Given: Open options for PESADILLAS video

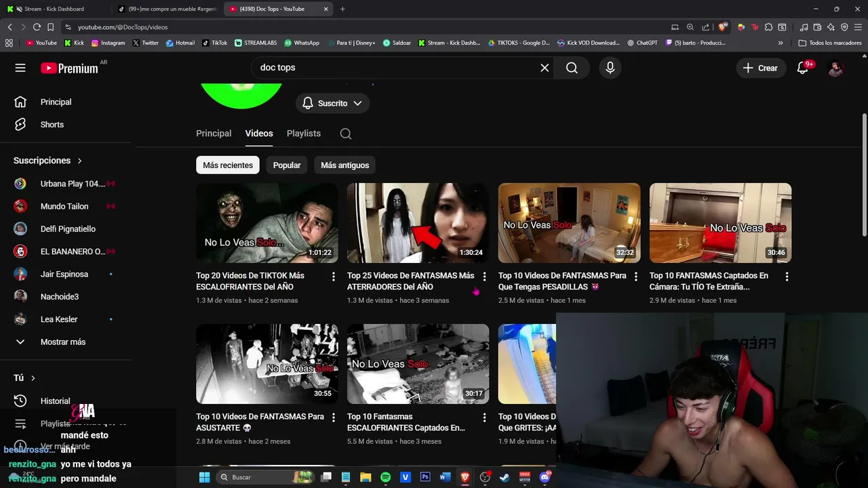Looking at the screenshot, I should coord(635,277).
